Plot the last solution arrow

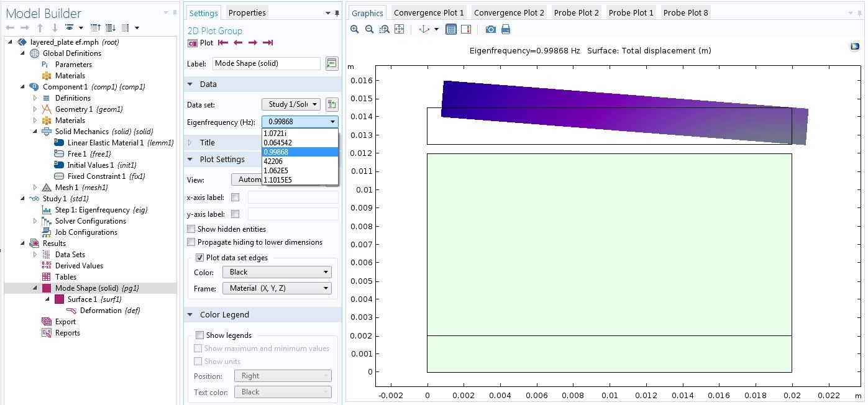(268, 43)
